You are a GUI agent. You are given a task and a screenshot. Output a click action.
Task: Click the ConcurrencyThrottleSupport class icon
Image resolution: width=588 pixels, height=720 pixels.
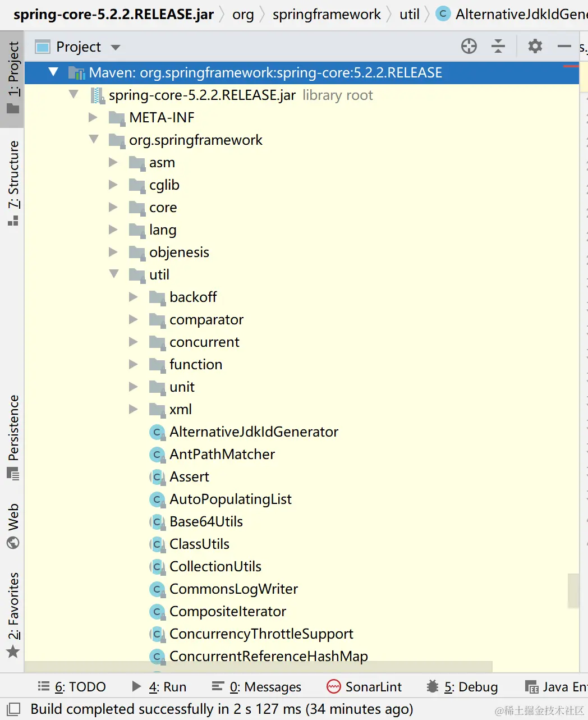click(157, 634)
